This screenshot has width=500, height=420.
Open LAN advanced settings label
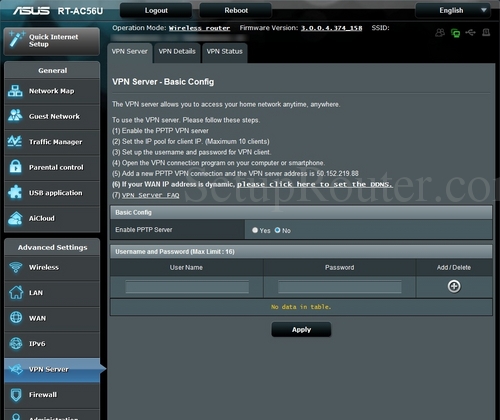36,293
